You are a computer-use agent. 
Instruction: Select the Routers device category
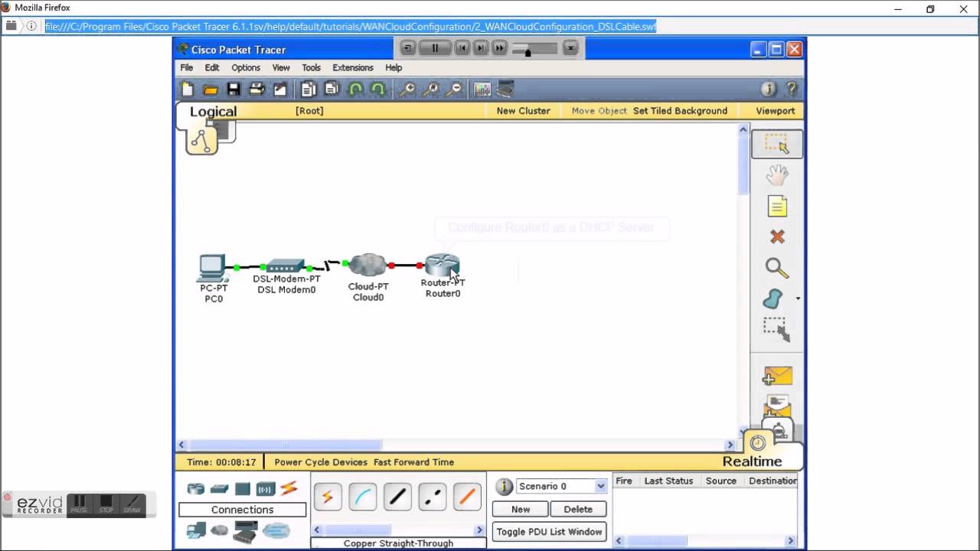click(x=196, y=489)
